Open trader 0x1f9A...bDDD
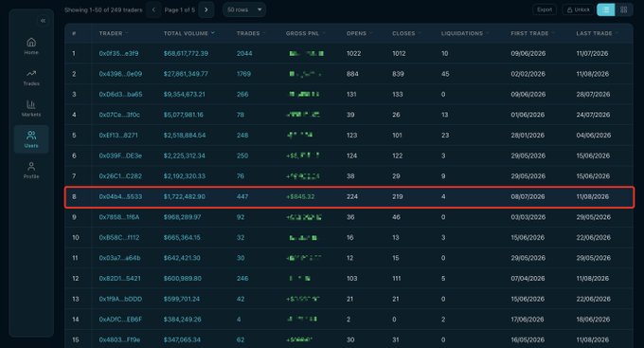Image resolution: width=644 pixels, height=348 pixels. tap(120, 299)
